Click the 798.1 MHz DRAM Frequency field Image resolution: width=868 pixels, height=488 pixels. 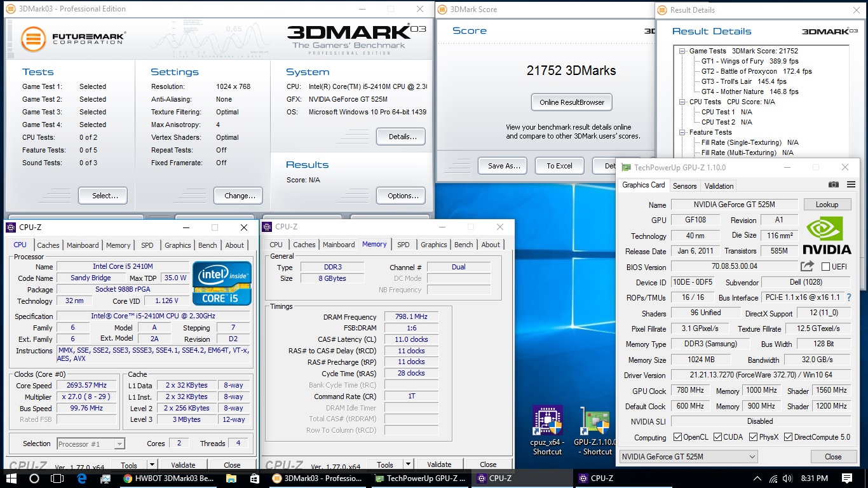[410, 316]
